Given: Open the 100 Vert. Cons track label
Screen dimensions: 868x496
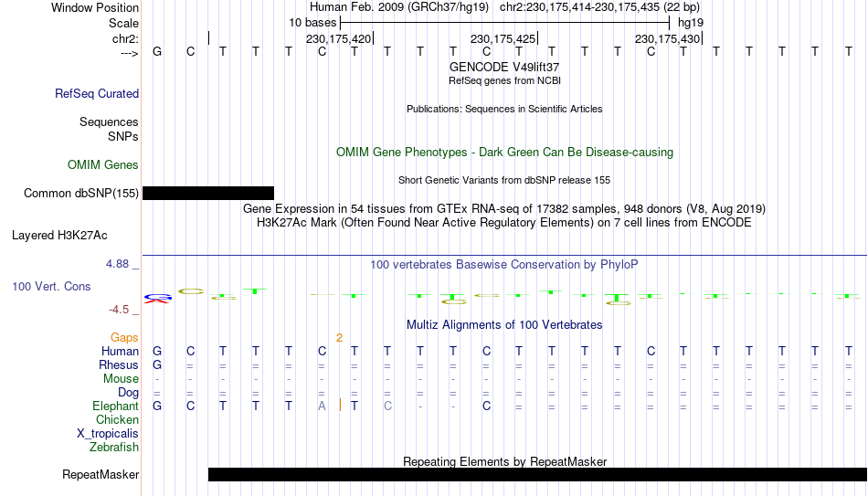Looking at the screenshot, I should click(51, 287).
